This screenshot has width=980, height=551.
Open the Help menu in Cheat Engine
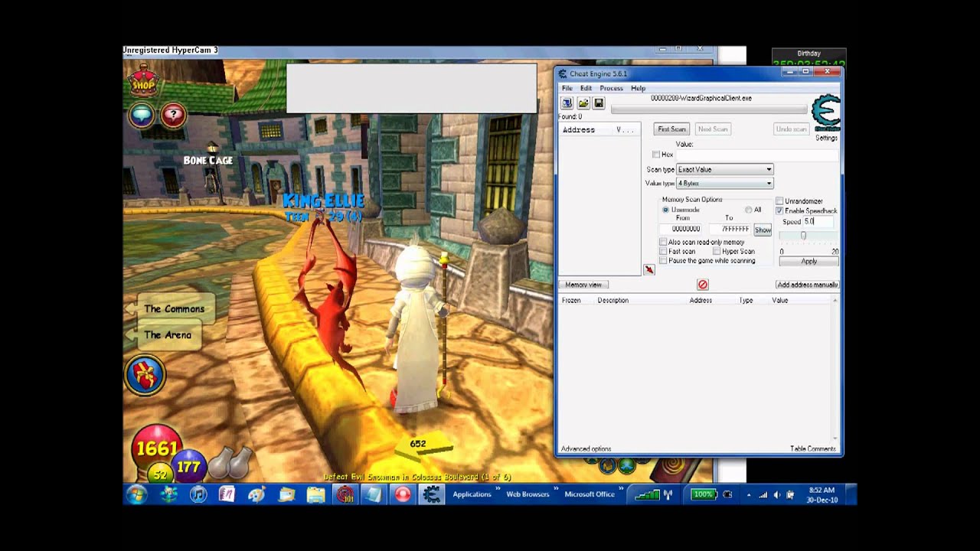(638, 88)
